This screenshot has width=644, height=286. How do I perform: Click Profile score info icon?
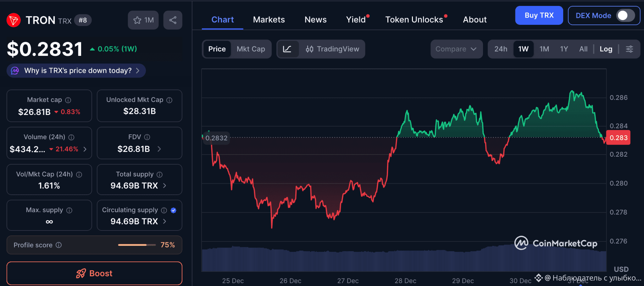59,245
